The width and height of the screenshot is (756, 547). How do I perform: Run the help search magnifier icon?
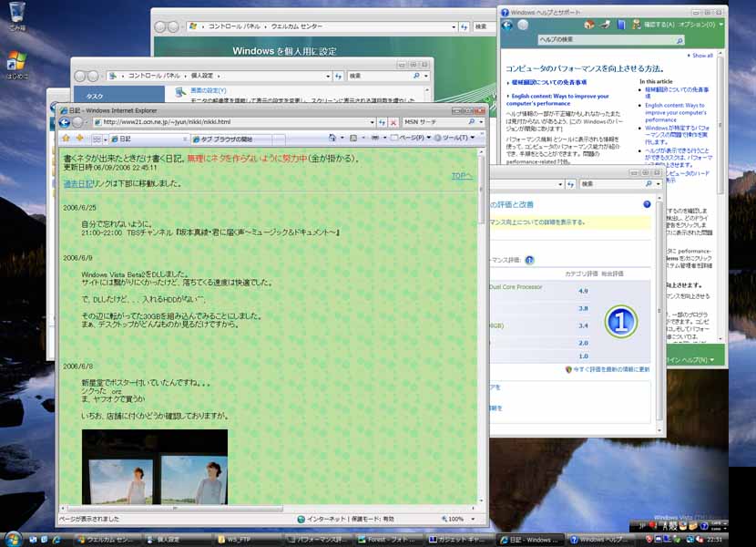click(x=679, y=40)
